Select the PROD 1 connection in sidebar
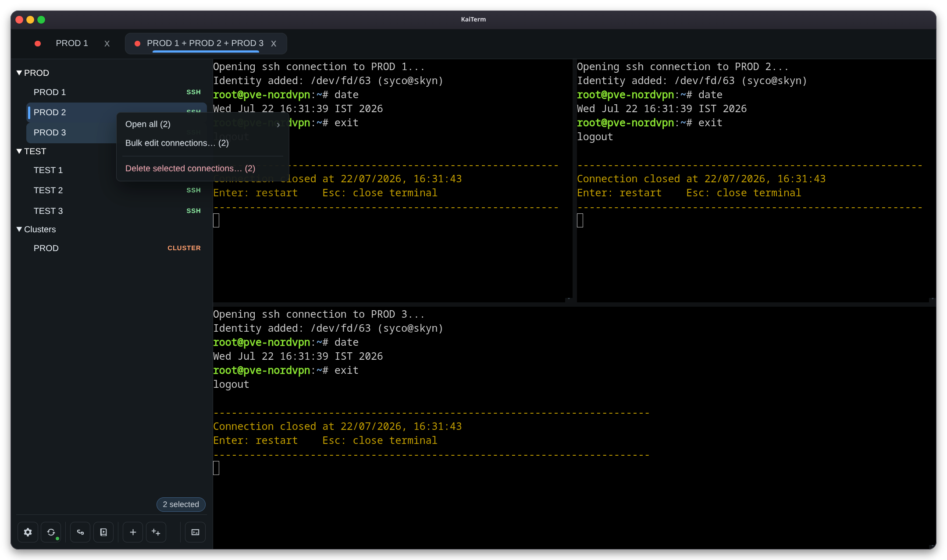Viewport: 947px width, 560px height. 117,92
